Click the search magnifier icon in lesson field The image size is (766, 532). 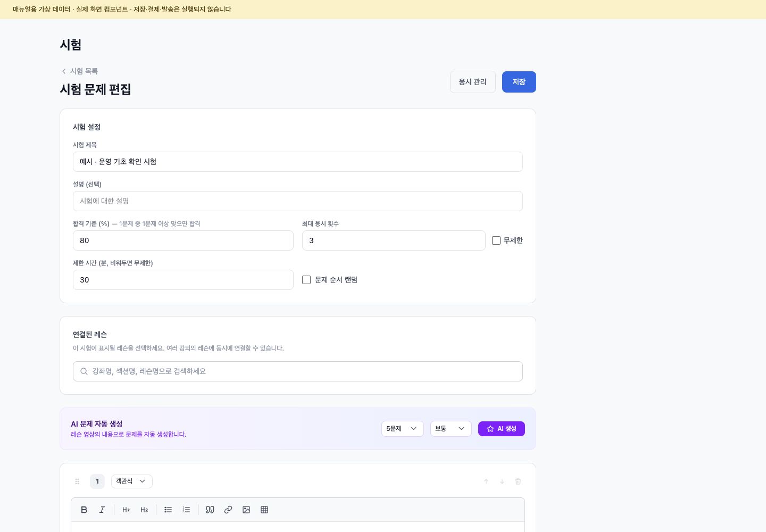point(84,371)
